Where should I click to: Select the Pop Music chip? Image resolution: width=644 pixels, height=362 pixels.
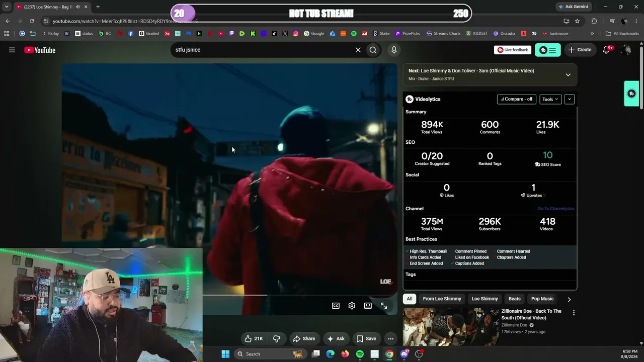tap(542, 299)
